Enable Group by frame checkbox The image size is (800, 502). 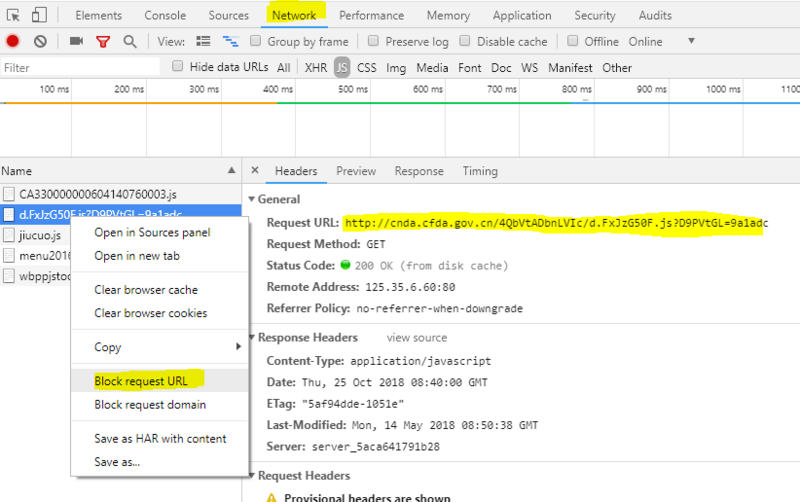(x=256, y=41)
